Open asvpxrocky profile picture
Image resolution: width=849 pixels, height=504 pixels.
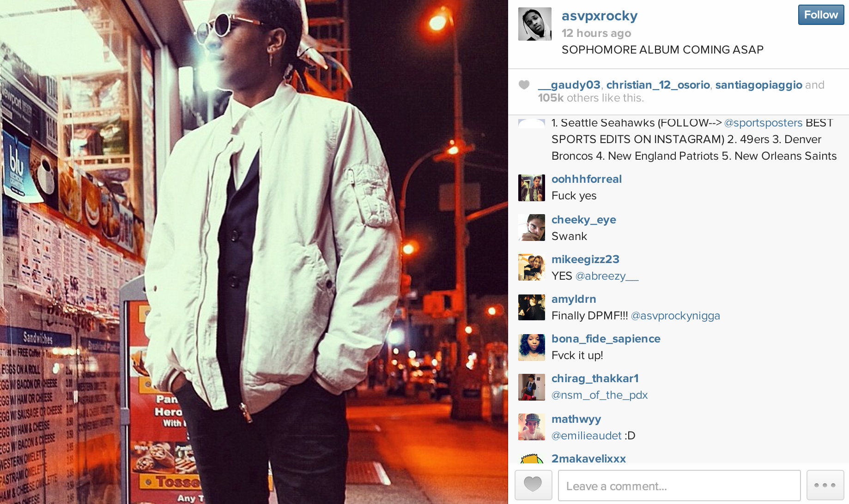(x=535, y=24)
